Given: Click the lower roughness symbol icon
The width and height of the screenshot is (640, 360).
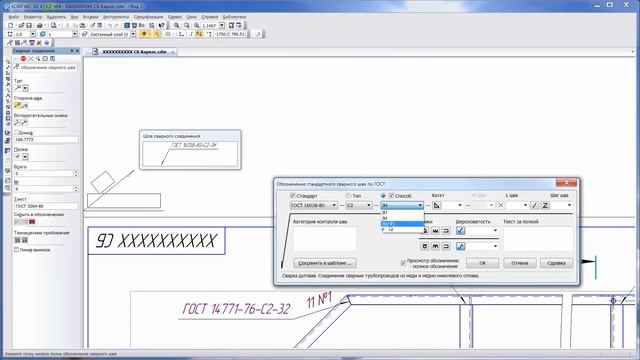Looking at the screenshot, I should click(x=460, y=246).
